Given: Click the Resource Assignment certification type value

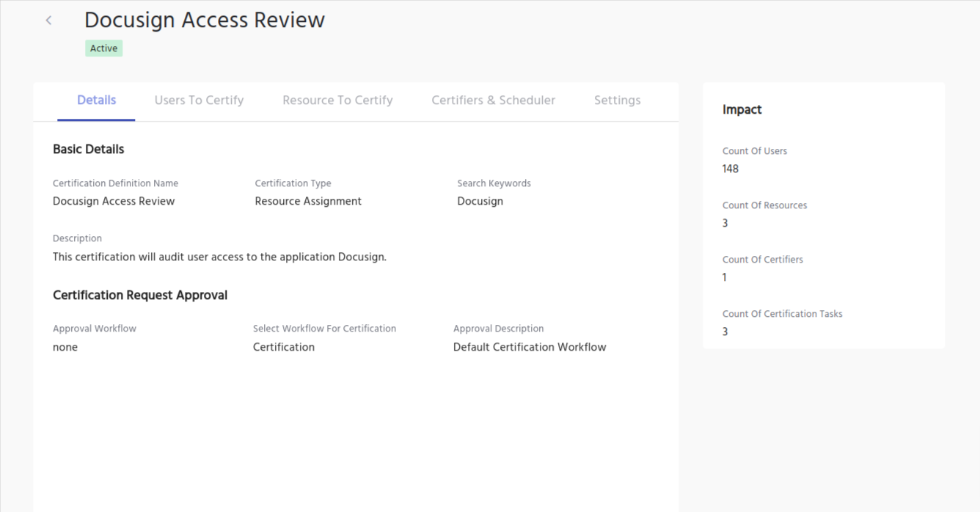Looking at the screenshot, I should coord(308,201).
